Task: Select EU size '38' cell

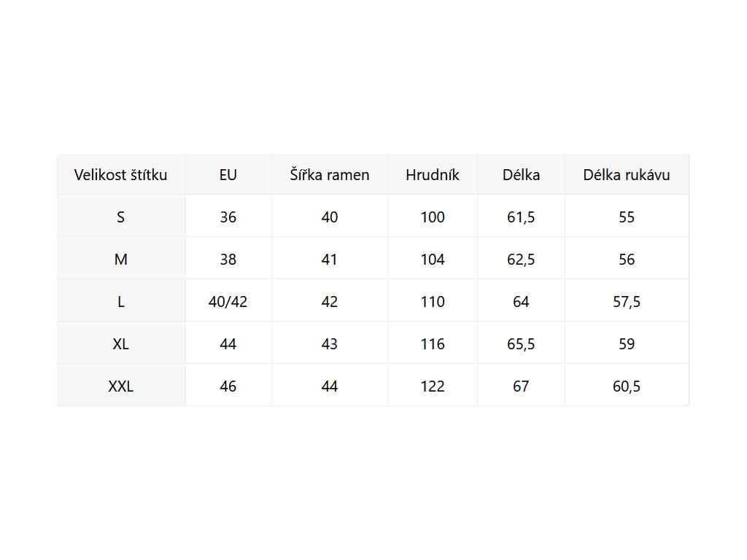Action: (x=228, y=260)
